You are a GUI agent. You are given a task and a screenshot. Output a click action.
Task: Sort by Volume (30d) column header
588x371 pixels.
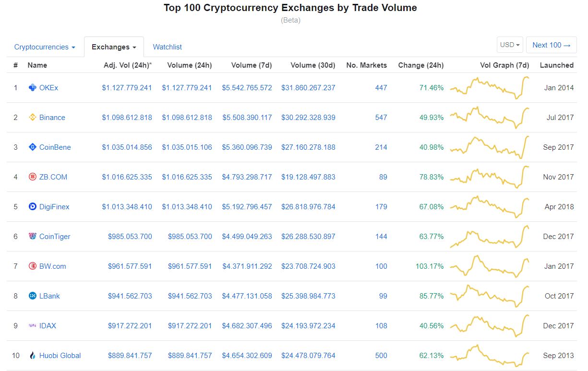coord(313,65)
